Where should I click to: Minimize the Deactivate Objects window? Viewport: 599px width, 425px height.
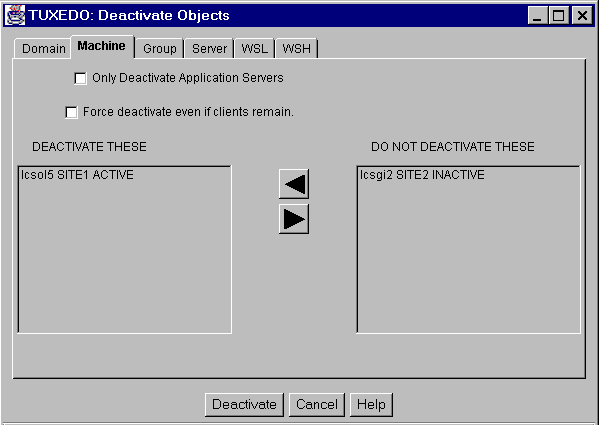[537, 16]
